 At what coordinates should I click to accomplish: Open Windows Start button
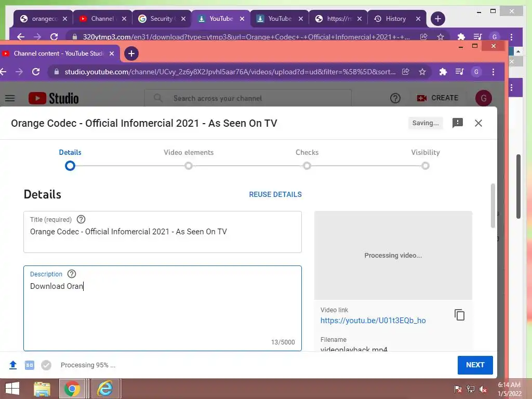12,389
